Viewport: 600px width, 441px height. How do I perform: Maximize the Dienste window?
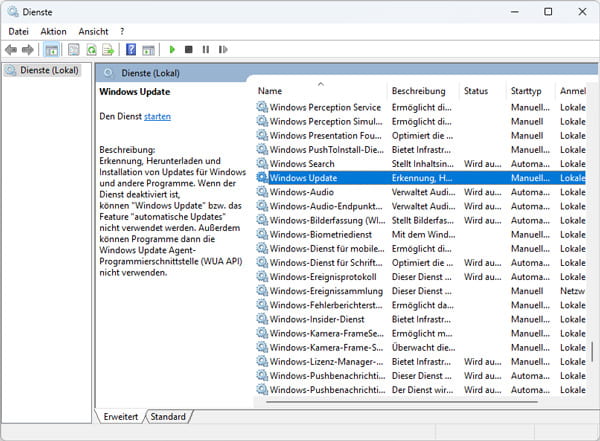[x=548, y=12]
